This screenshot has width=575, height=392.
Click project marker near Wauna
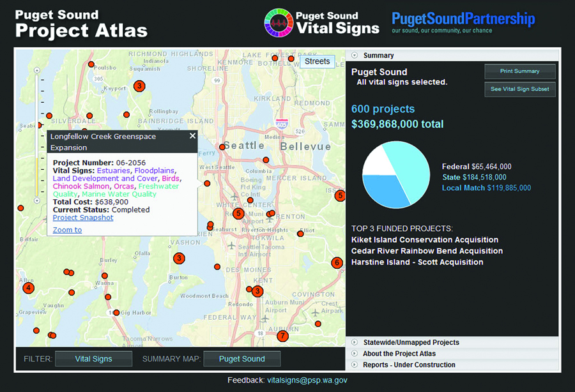[x=105, y=276]
